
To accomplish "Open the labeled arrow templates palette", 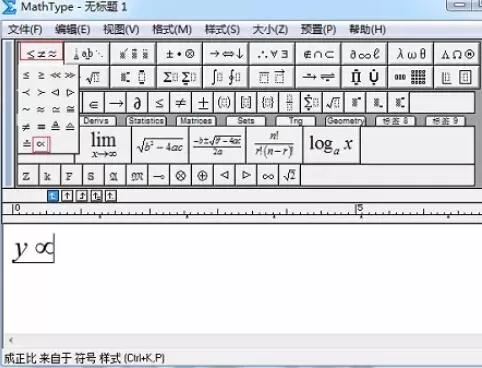I will point(319,77).
